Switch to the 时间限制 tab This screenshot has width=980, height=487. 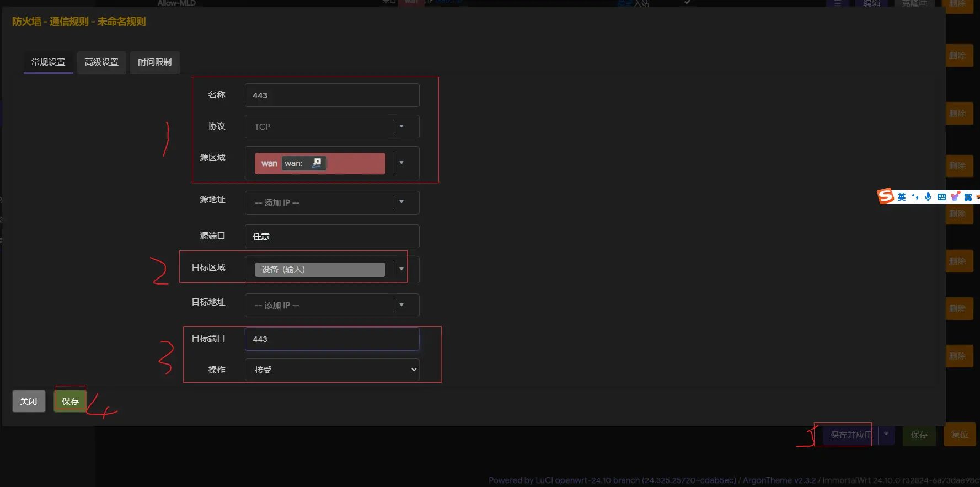pyautogui.click(x=154, y=62)
